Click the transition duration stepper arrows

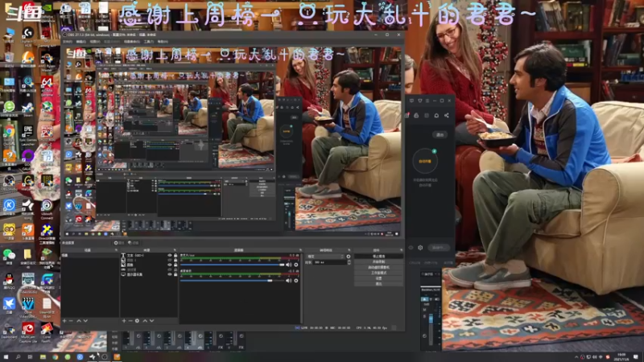[x=349, y=262]
